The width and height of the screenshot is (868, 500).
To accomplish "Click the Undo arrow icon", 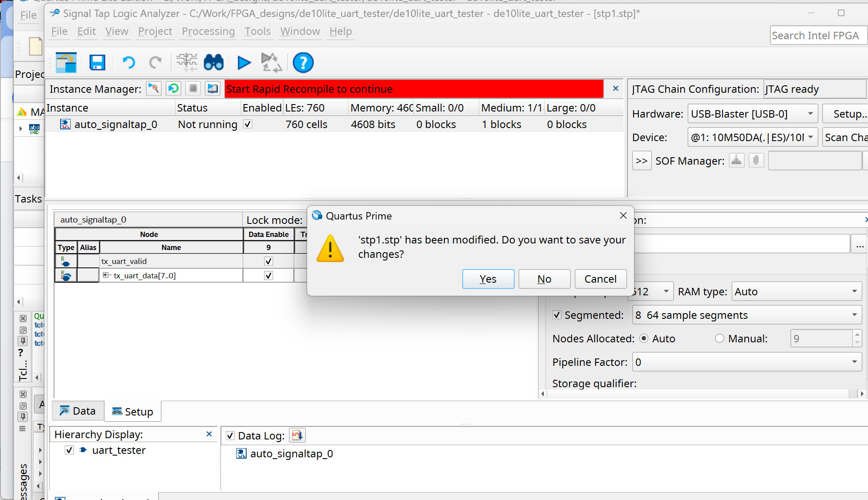I will 129,63.
